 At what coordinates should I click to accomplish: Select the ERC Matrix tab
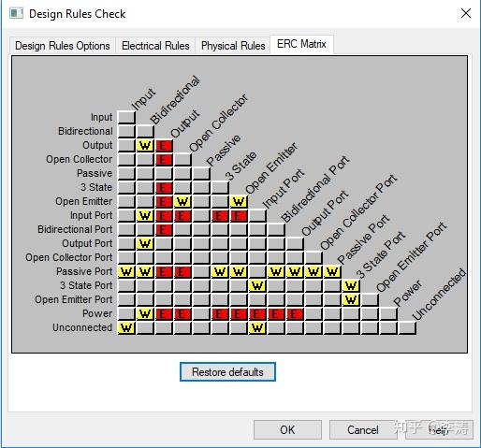[301, 44]
